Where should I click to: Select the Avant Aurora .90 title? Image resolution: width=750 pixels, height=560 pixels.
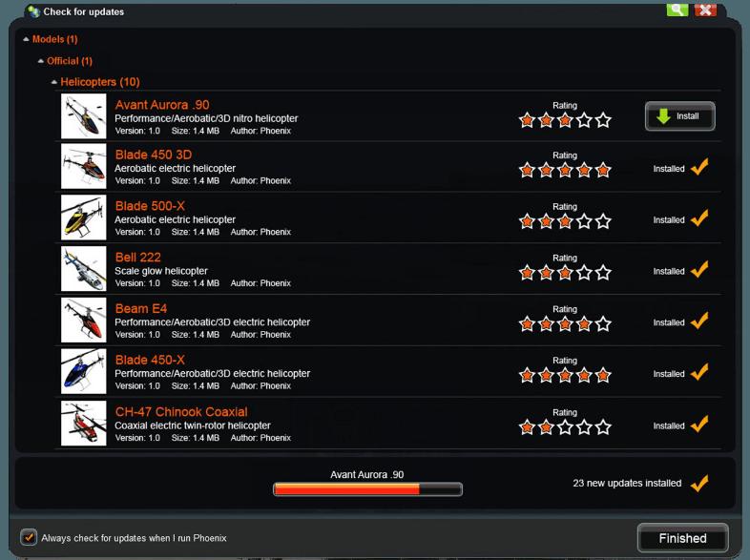pos(162,105)
